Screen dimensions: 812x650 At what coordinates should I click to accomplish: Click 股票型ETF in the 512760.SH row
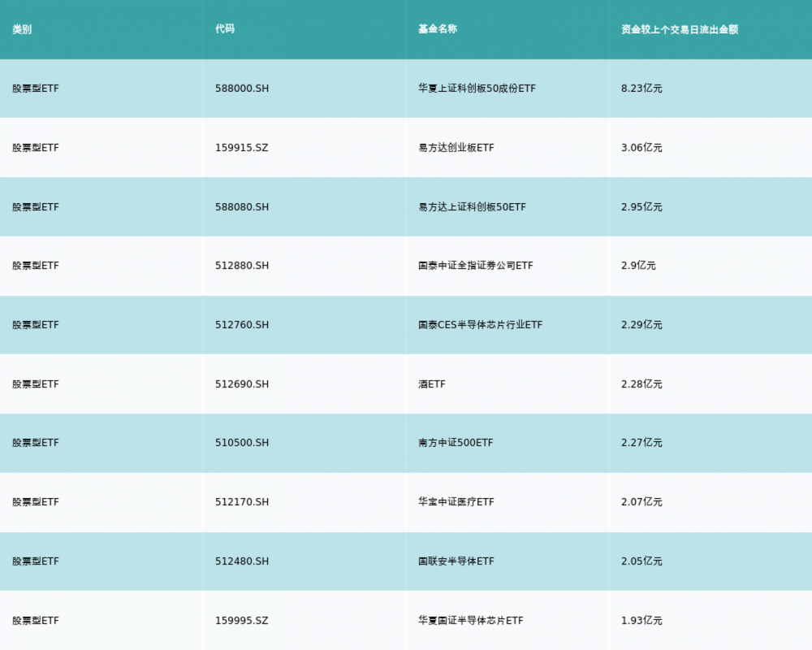36,325
